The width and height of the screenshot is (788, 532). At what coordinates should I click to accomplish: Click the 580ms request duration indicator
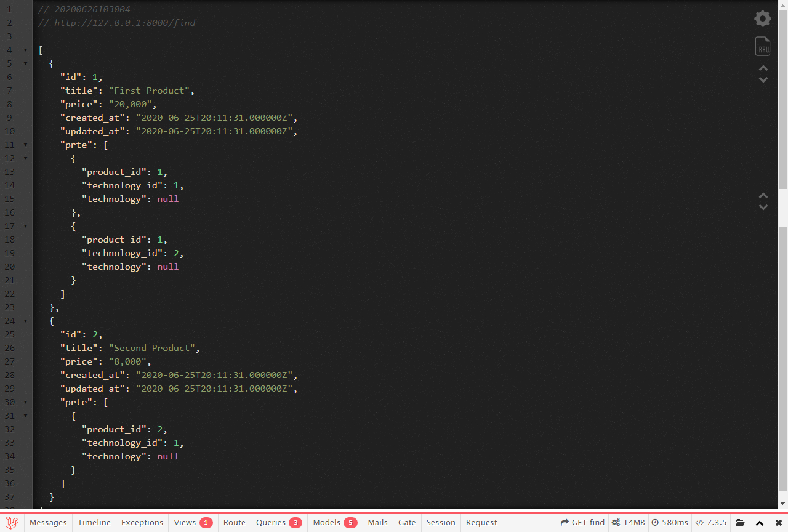670,523
